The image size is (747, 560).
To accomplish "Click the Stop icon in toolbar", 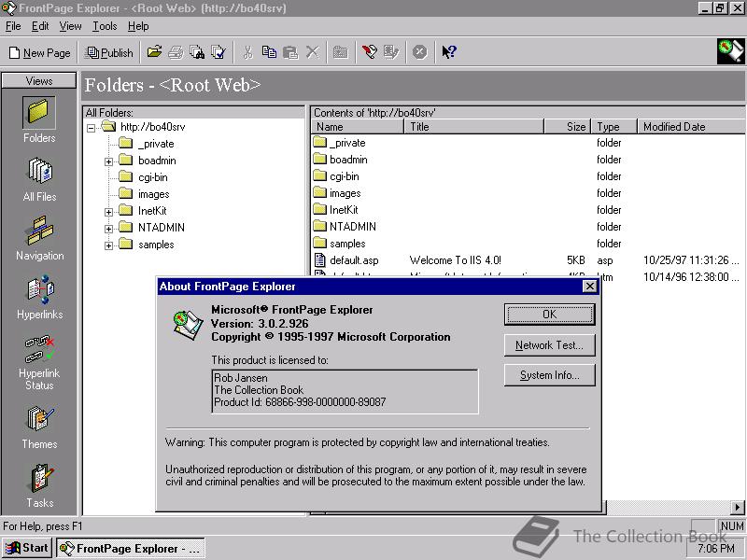I will (419, 52).
